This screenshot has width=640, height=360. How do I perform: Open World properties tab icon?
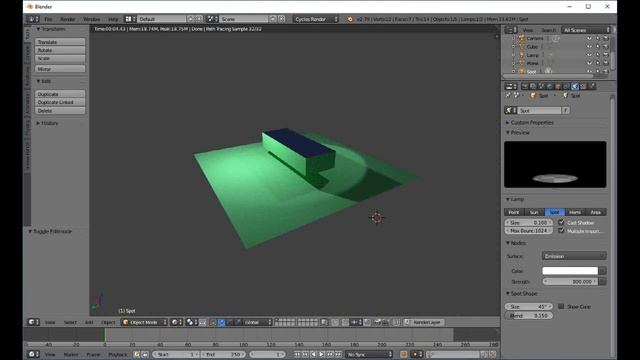[550, 87]
